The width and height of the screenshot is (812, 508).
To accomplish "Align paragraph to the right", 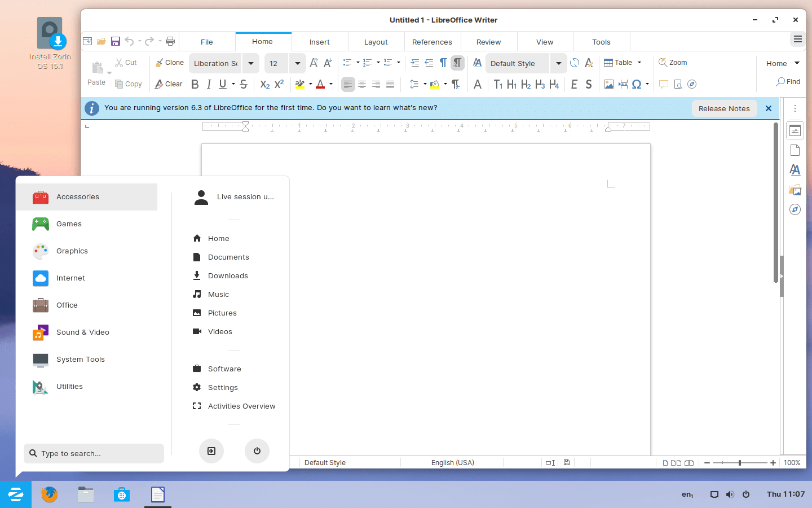I will 376,84.
